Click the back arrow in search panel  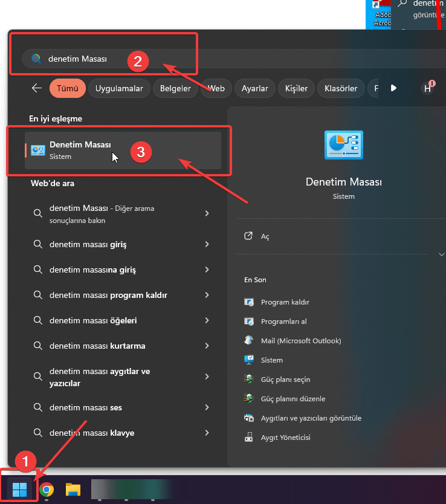pyautogui.click(x=37, y=88)
